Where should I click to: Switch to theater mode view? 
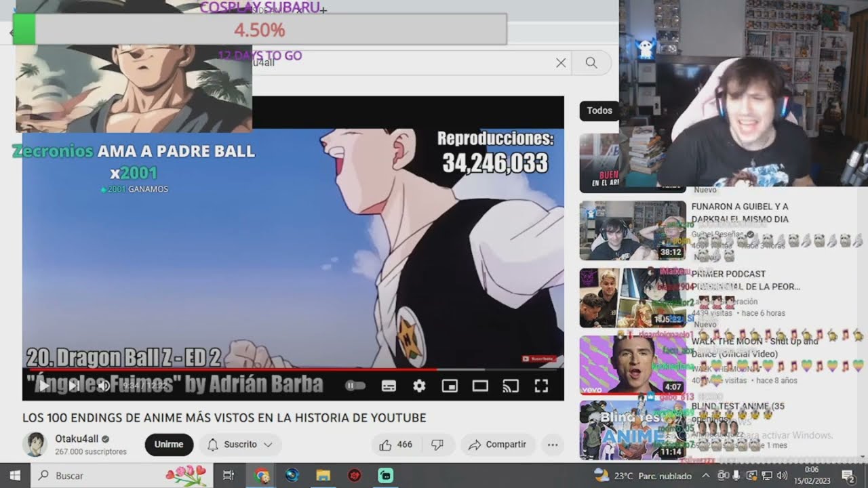tap(480, 386)
